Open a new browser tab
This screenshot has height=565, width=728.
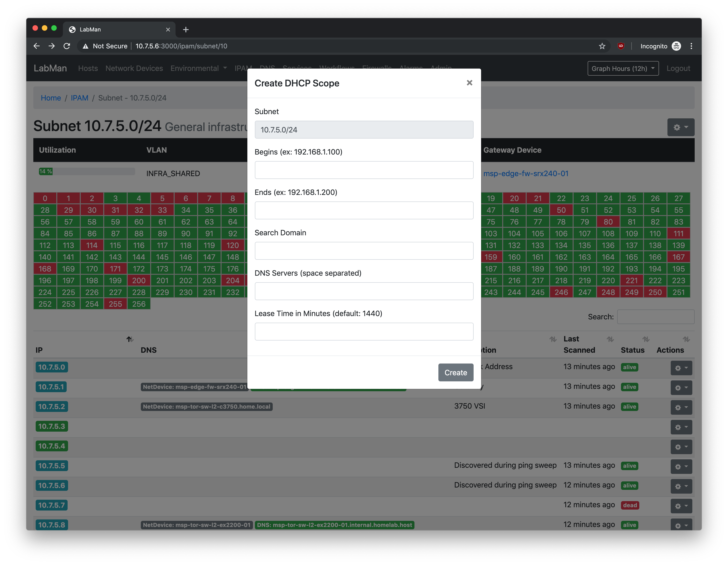[x=186, y=29]
